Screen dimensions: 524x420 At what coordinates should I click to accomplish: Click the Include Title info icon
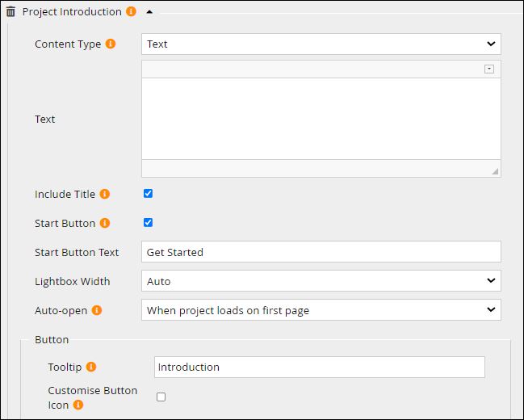coord(105,194)
